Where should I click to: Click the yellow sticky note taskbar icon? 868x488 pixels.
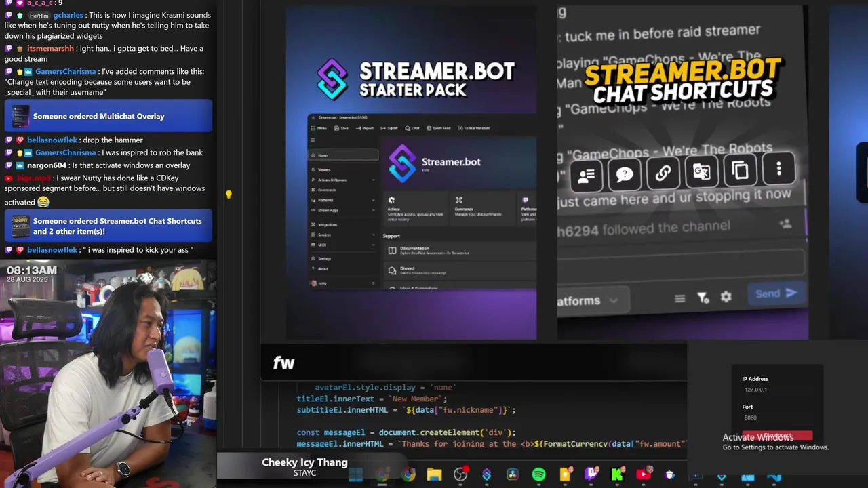[x=565, y=474]
